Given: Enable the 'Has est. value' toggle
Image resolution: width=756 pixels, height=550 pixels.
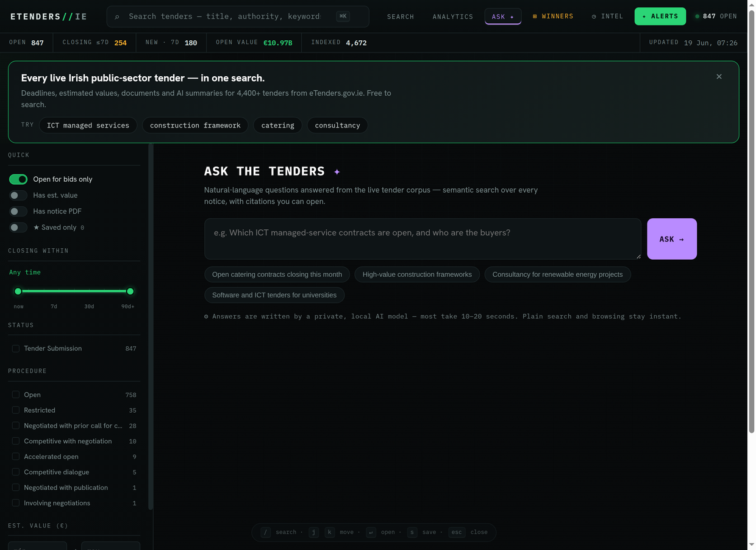Looking at the screenshot, I should [18, 195].
